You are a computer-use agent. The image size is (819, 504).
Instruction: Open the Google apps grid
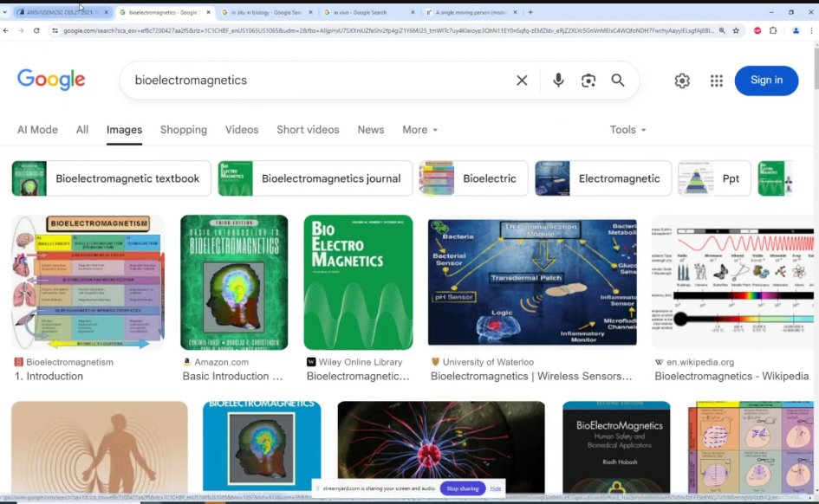[716, 81]
